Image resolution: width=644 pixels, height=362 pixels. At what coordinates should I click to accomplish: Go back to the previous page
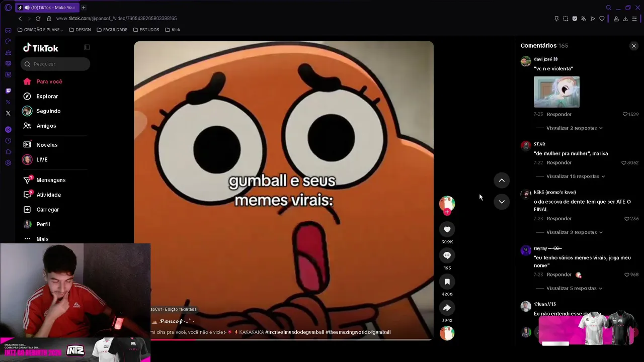(x=20, y=19)
